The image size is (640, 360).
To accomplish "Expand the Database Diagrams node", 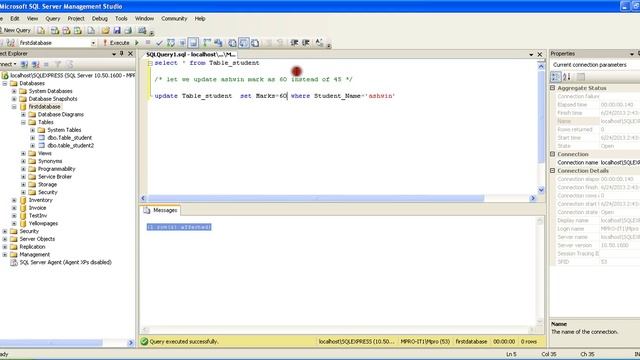I will coord(24,114).
